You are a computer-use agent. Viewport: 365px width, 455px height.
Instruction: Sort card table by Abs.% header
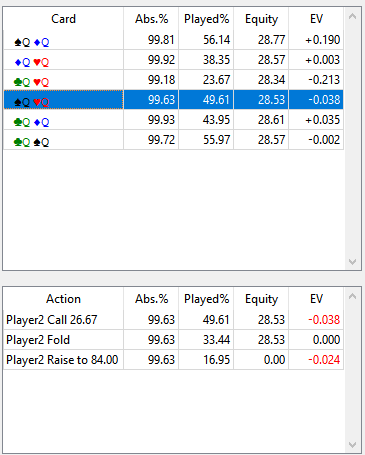click(x=151, y=19)
